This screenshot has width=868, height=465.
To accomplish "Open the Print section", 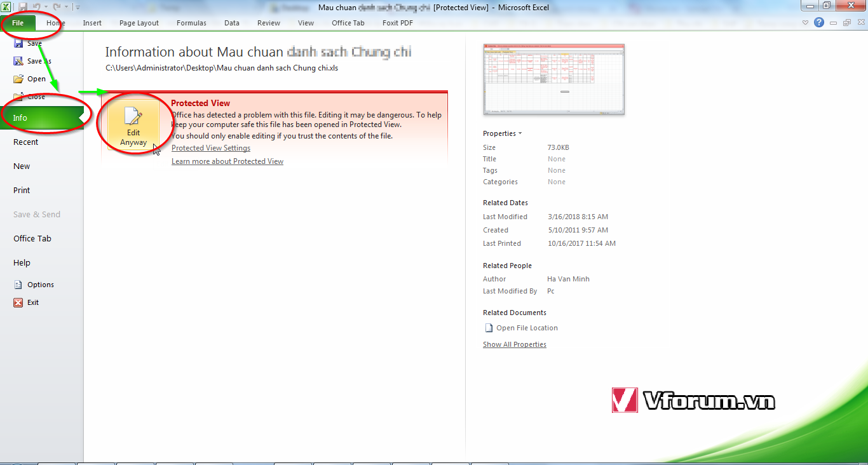I will 22,190.
